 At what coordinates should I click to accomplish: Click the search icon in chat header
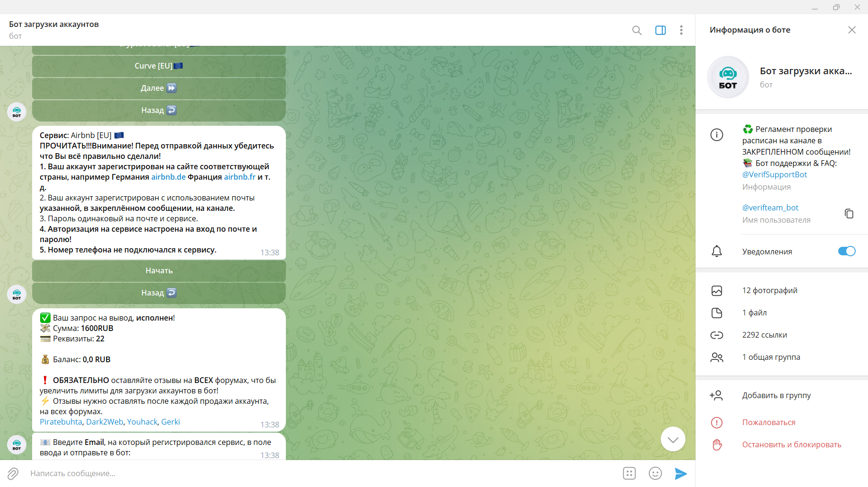coord(636,30)
